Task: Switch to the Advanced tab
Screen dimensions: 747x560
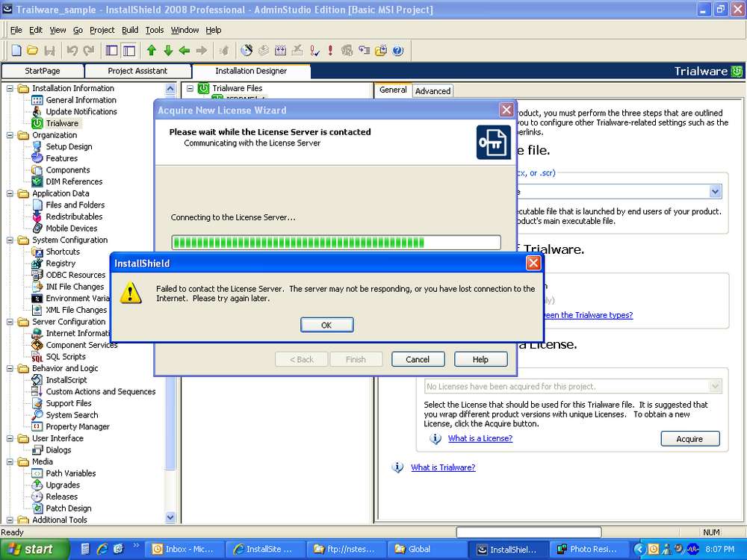Action: point(433,91)
